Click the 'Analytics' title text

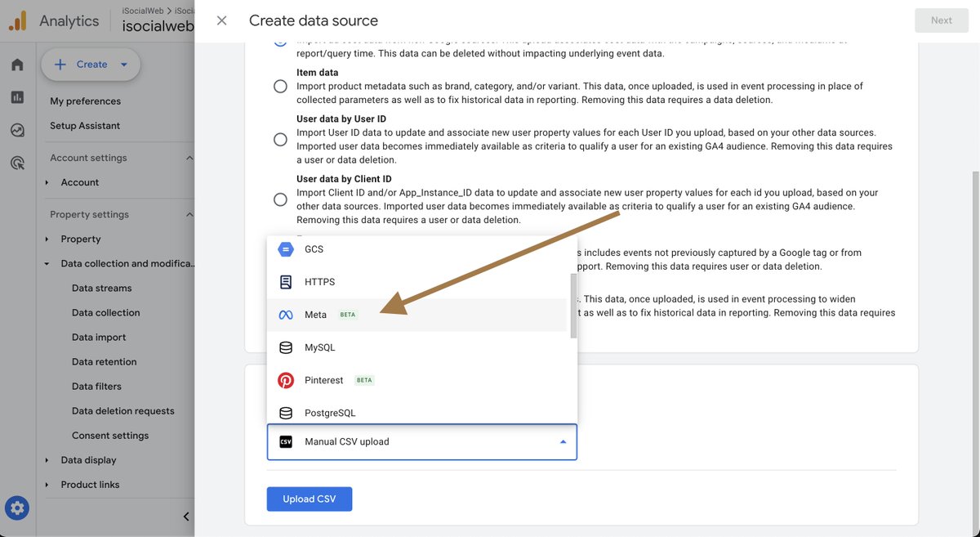(x=69, y=21)
